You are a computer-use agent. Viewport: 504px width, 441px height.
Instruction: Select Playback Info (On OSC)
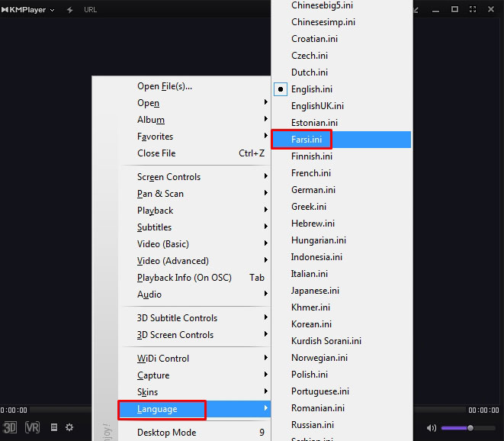194,277
